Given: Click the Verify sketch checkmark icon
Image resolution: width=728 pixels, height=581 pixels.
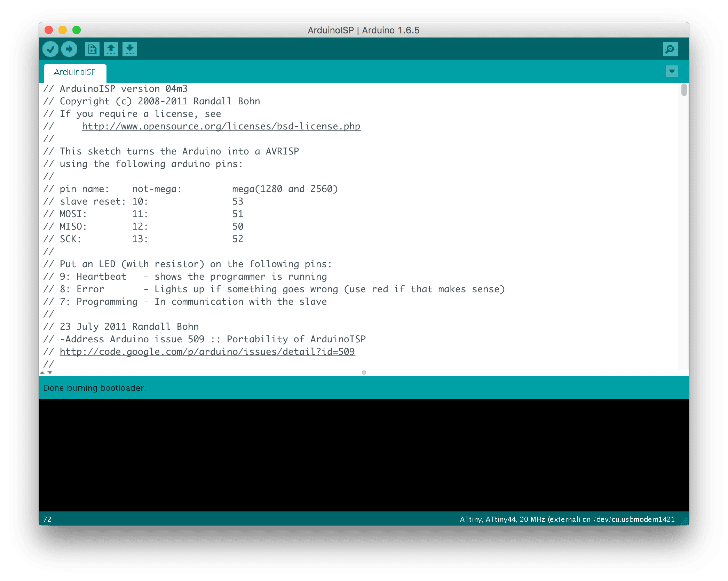Looking at the screenshot, I should pos(50,49).
